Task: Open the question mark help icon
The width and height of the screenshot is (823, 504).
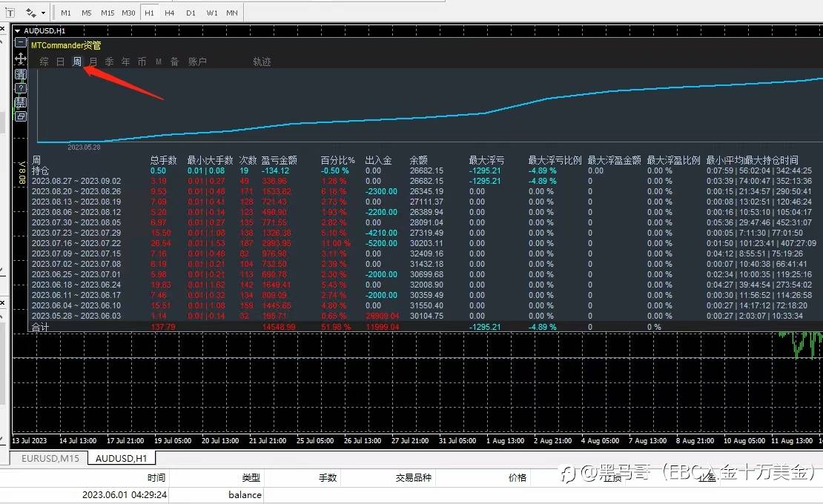Action: (21, 88)
